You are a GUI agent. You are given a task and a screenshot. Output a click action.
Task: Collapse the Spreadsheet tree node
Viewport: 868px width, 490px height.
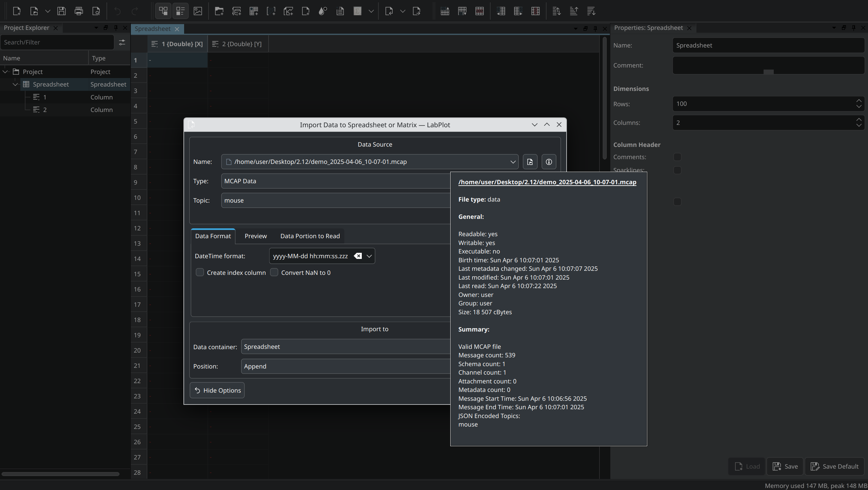15,84
